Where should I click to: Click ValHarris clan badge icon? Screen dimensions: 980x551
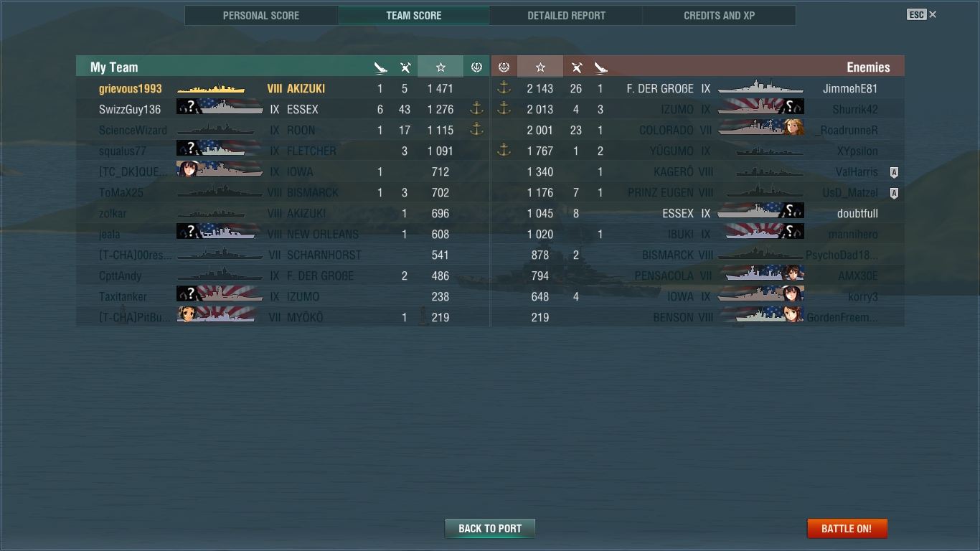pos(894,172)
